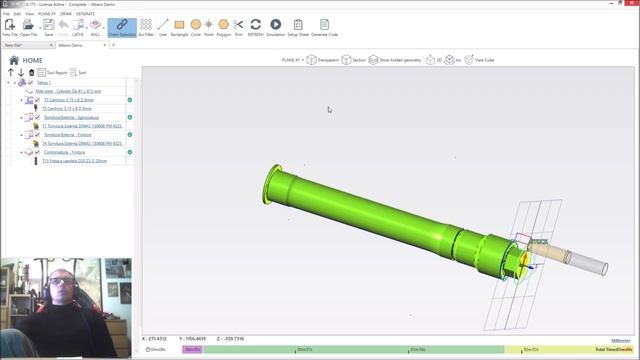Image resolution: width=640 pixels, height=360 pixels.
Task: Click the purple segment of the time bar
Action: pyautogui.click(x=192, y=350)
